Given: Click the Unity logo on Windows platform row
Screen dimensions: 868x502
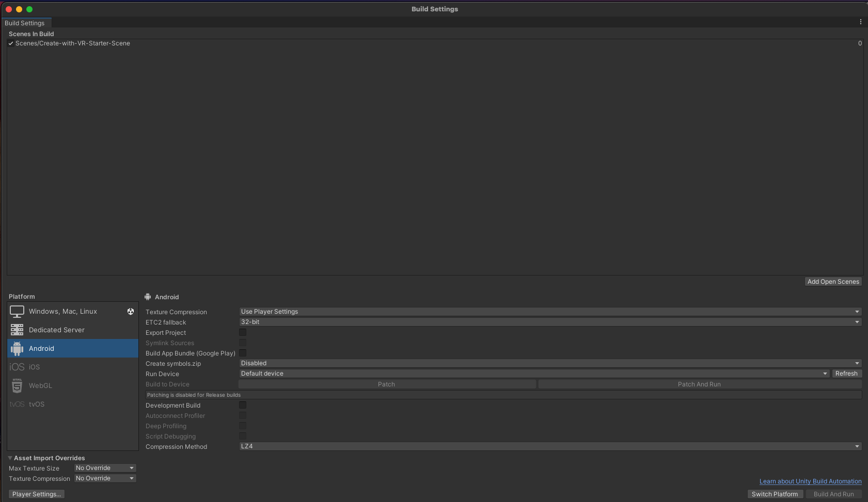Looking at the screenshot, I should (131, 312).
